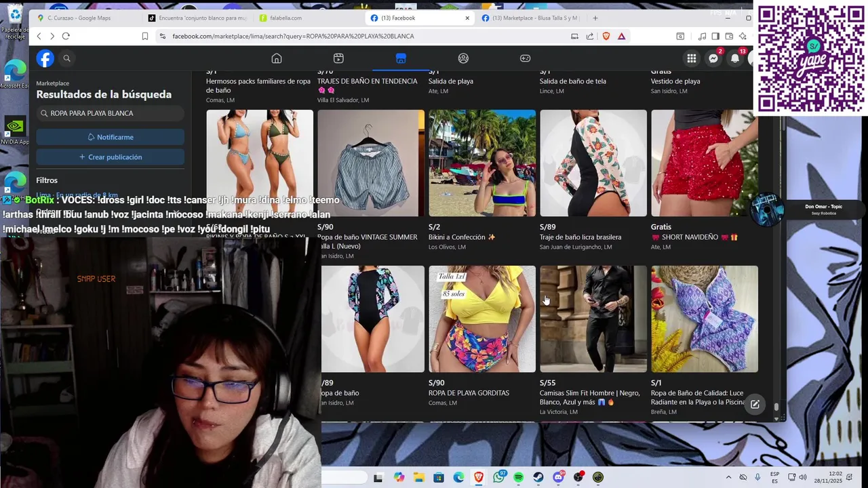Open File Explorer from the taskbar
This screenshot has width=868, height=488.
[x=419, y=477]
